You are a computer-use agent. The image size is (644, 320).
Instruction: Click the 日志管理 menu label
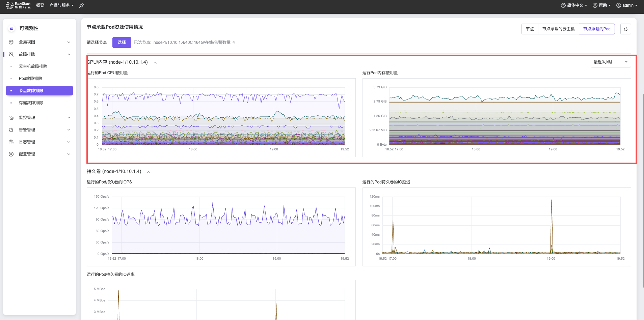coord(27,142)
